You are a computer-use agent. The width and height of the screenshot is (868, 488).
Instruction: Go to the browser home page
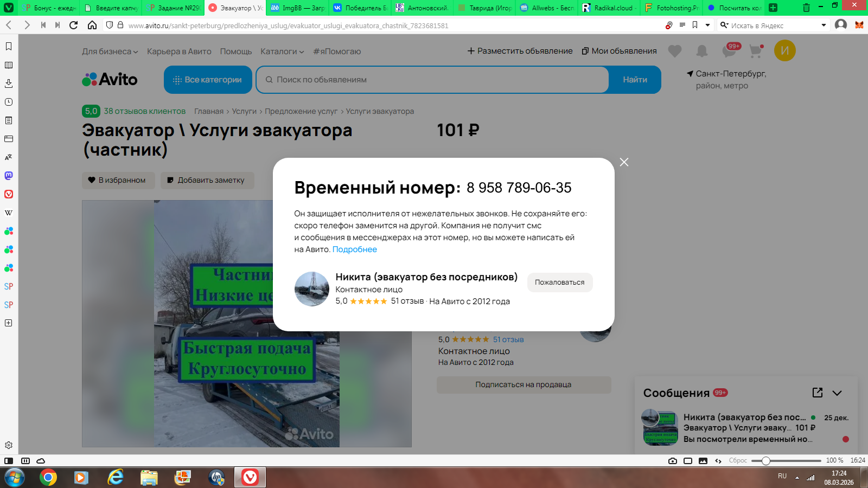coord(92,25)
